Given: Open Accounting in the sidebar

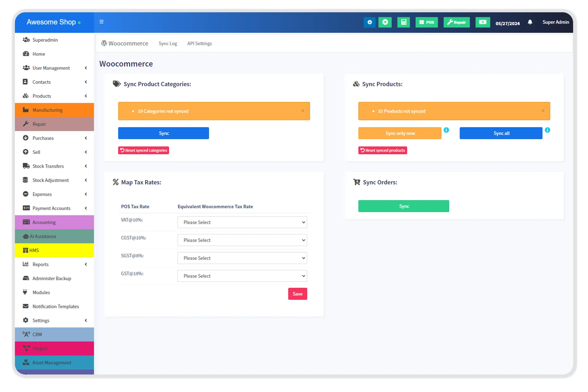Looking at the screenshot, I should tap(54, 222).
